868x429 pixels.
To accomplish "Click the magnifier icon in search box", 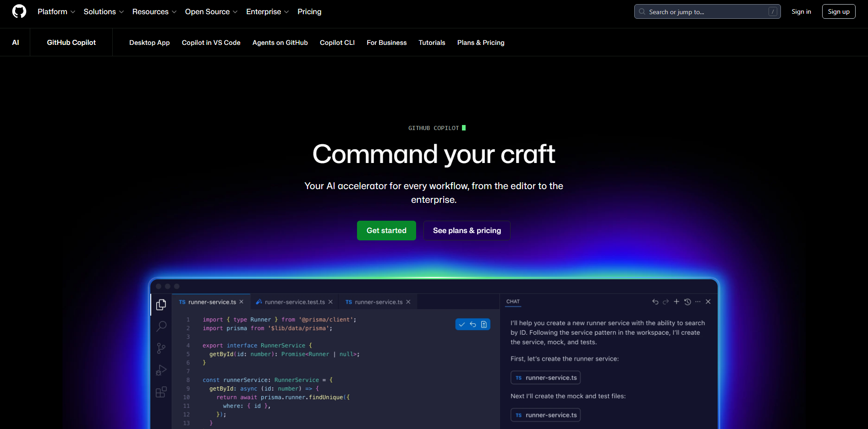I will [x=642, y=11].
